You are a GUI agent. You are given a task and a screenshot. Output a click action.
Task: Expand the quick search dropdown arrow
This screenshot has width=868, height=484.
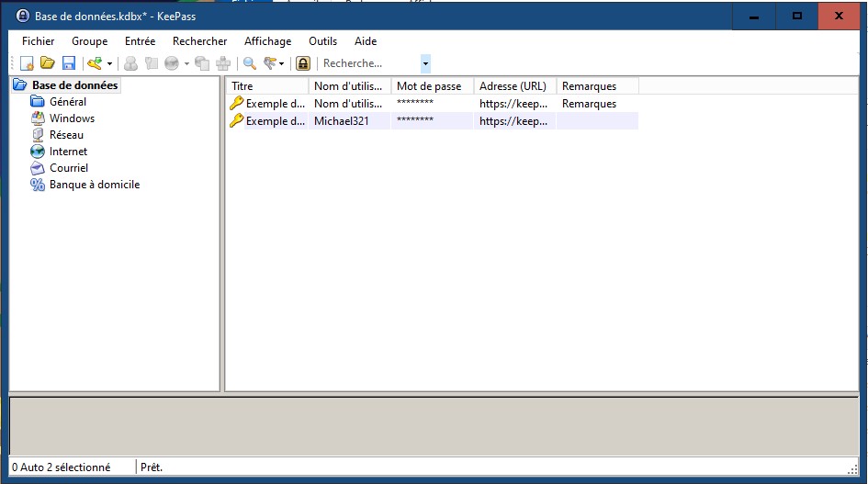pos(425,63)
